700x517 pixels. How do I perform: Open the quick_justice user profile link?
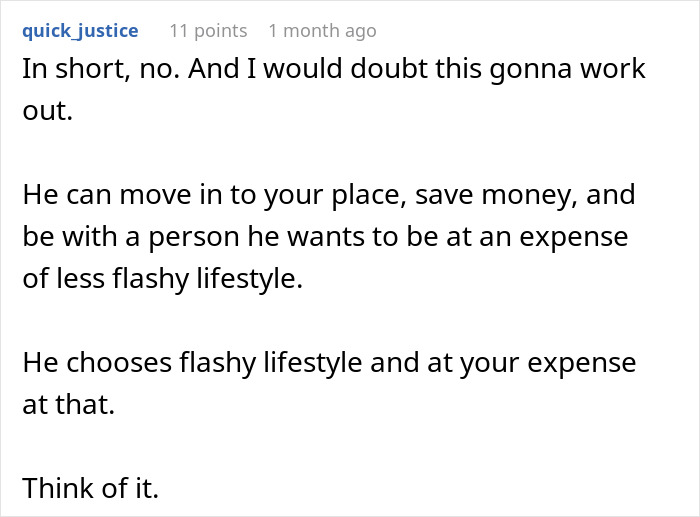pos(80,31)
